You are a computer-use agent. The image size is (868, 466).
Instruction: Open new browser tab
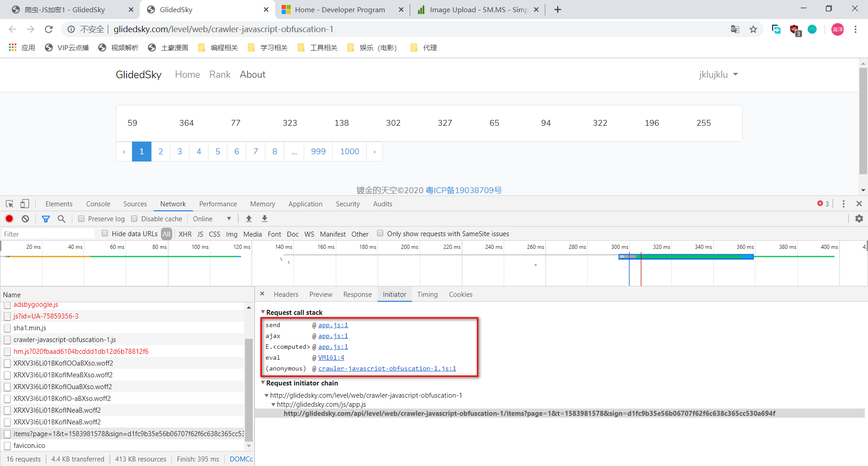coord(558,10)
